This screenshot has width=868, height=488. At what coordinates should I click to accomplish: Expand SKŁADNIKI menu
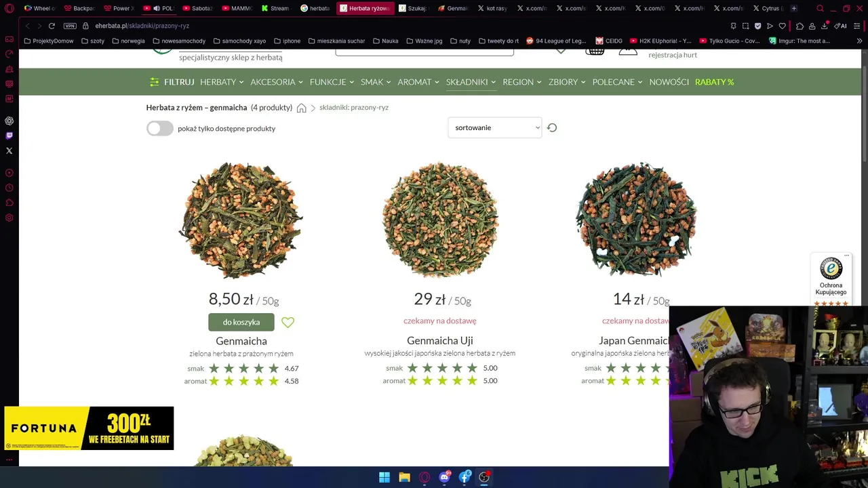(471, 82)
